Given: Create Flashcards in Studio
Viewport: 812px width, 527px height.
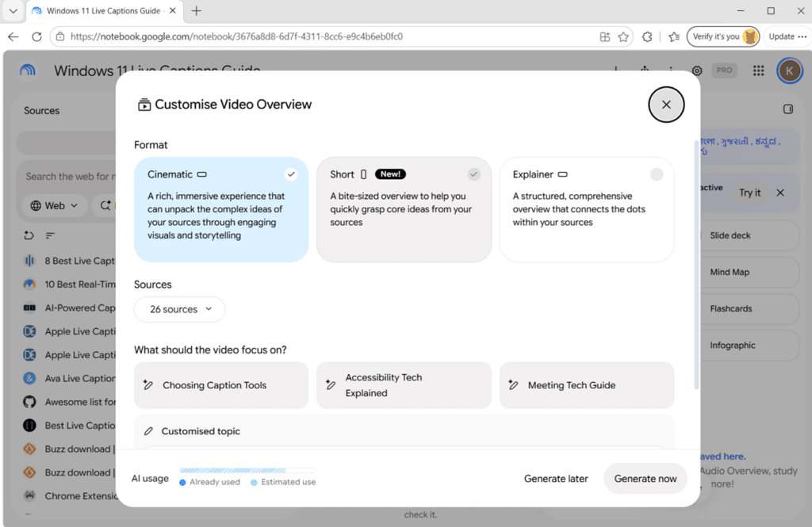Looking at the screenshot, I should [x=749, y=308].
